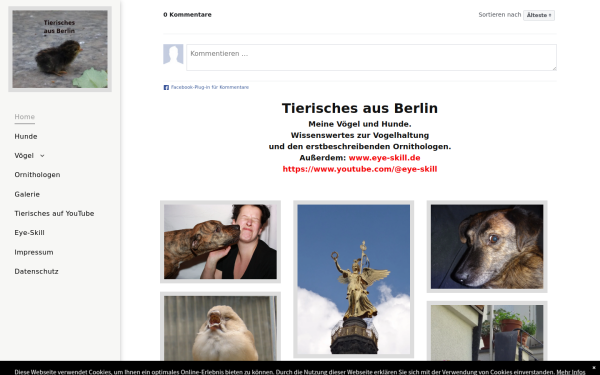Open the golden Victory Column statue photo
Viewport: 600px width, 375px height.
354,279
